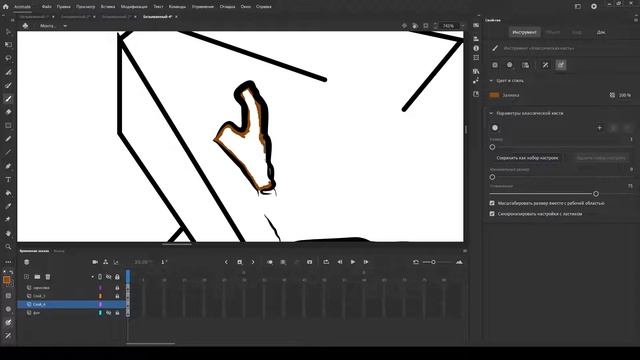Screen dimensions: 640x360
Task: Collapse the Color and Style section
Action: [491, 80]
